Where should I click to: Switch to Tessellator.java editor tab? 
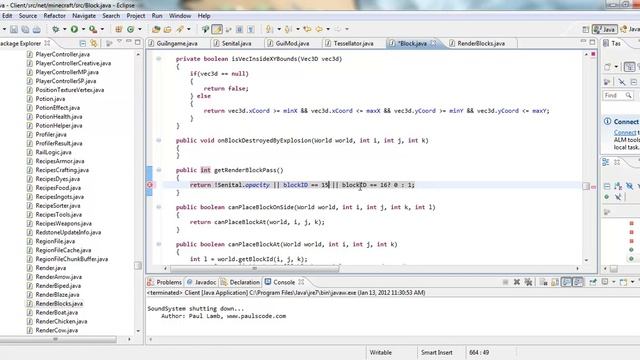click(353, 43)
